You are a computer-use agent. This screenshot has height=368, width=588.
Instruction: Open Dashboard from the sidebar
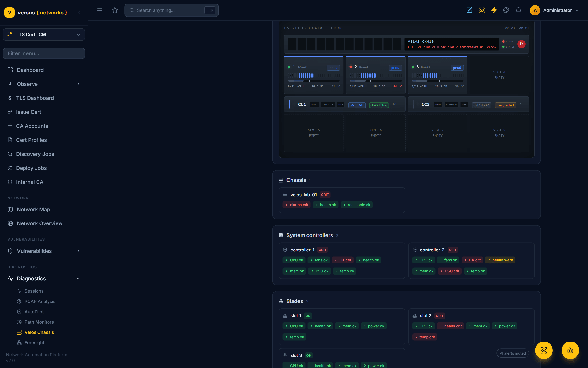pyautogui.click(x=44, y=70)
